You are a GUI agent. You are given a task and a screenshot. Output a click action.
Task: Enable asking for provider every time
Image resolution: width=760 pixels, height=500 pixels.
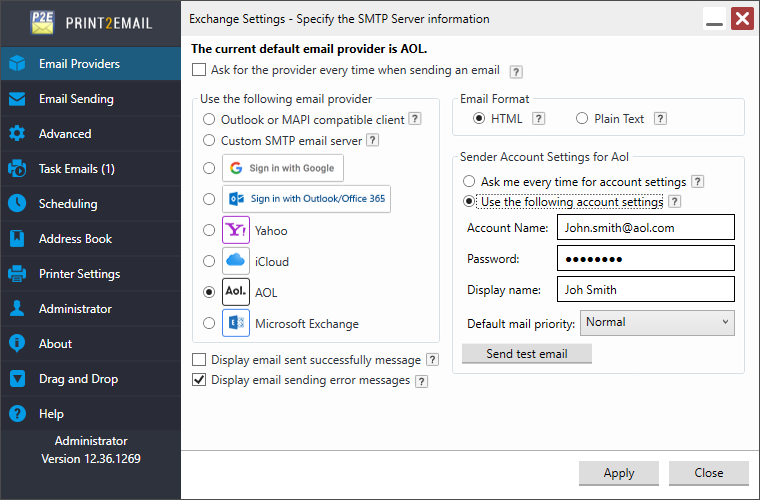point(199,70)
